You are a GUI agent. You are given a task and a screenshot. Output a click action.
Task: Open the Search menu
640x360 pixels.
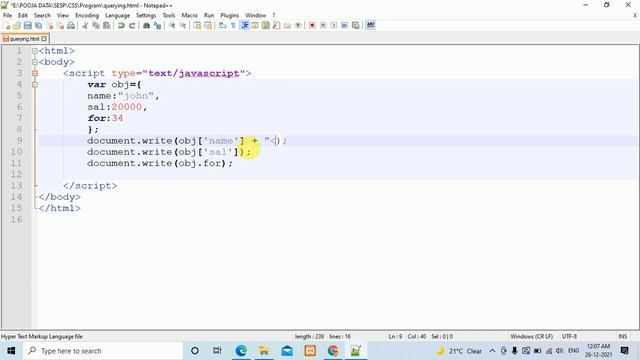click(x=42, y=15)
